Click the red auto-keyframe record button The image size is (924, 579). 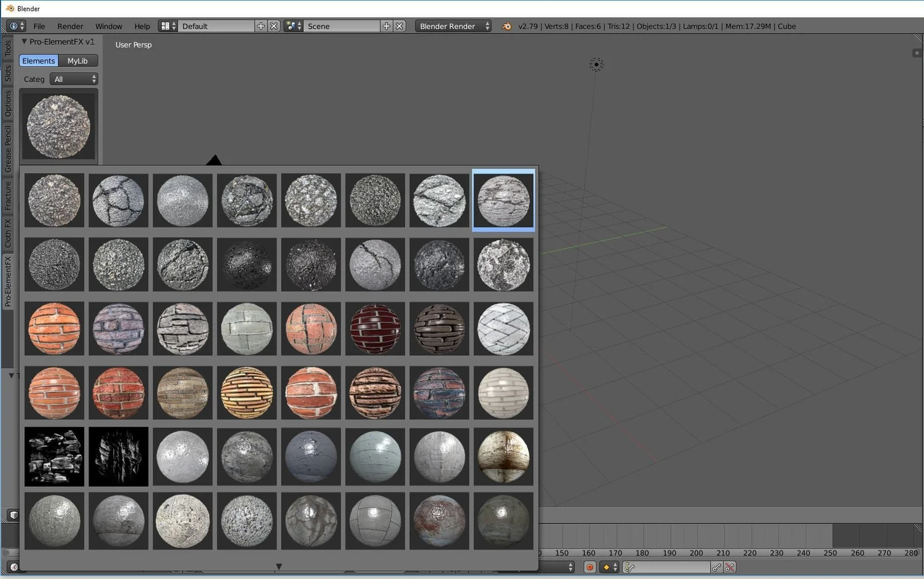coord(590,567)
